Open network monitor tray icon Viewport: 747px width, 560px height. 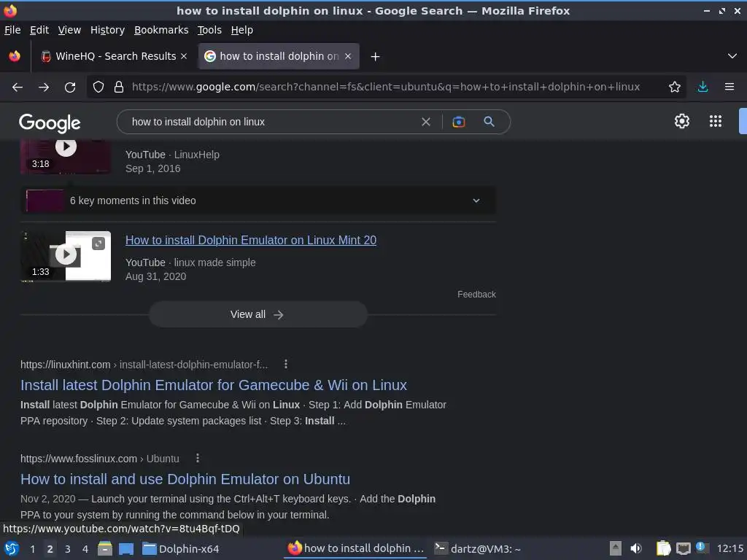683,549
